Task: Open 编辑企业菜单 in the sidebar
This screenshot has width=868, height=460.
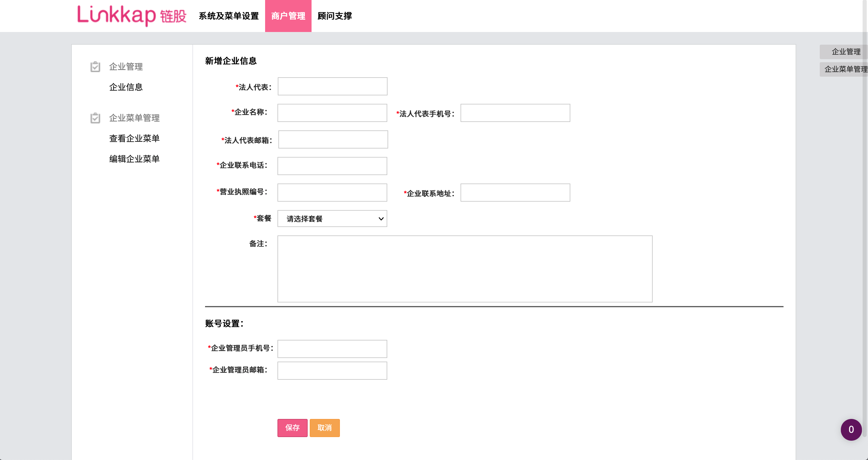Action: pyautogui.click(x=135, y=159)
